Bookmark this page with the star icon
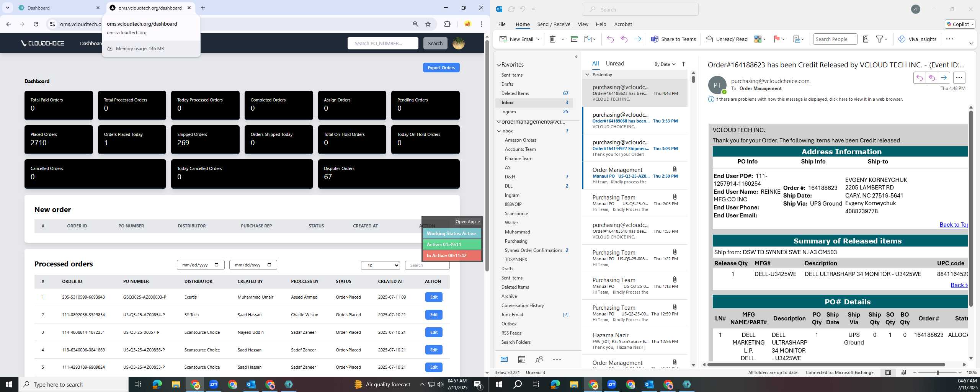Screen dimensions: 980x392 (428, 24)
